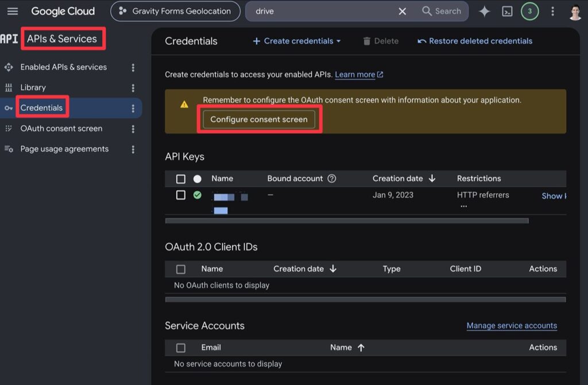
Task: Click the Restrictions column header
Action: pyautogui.click(x=479, y=179)
